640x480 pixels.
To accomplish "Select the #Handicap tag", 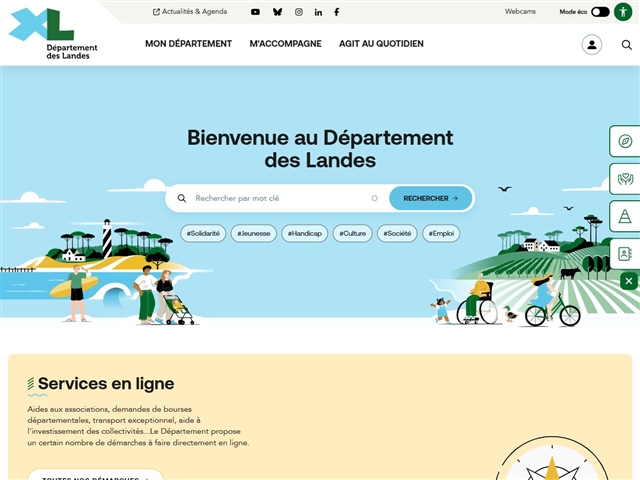I will coord(304,233).
